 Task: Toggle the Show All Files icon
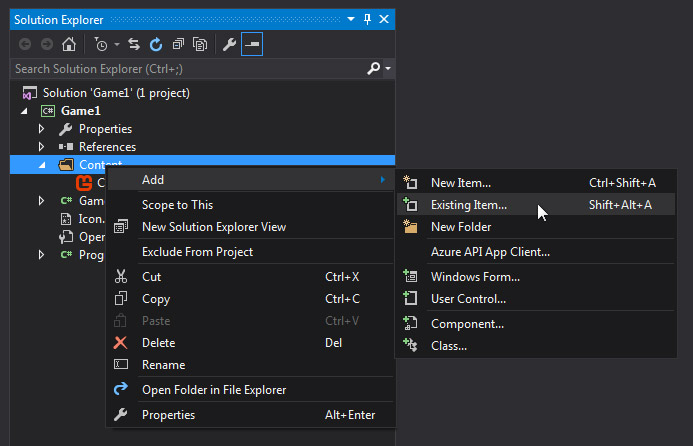tap(200, 45)
